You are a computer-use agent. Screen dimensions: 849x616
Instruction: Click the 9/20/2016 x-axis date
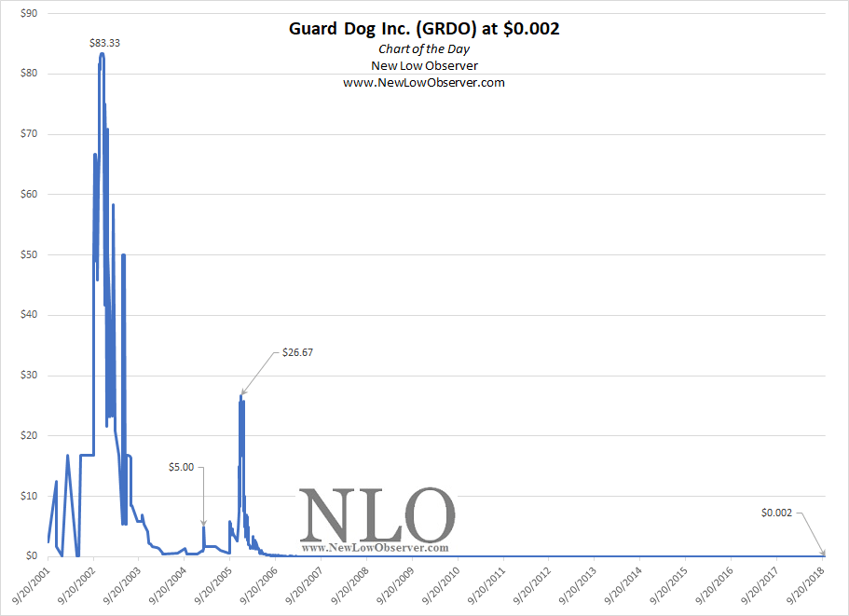pos(714,585)
